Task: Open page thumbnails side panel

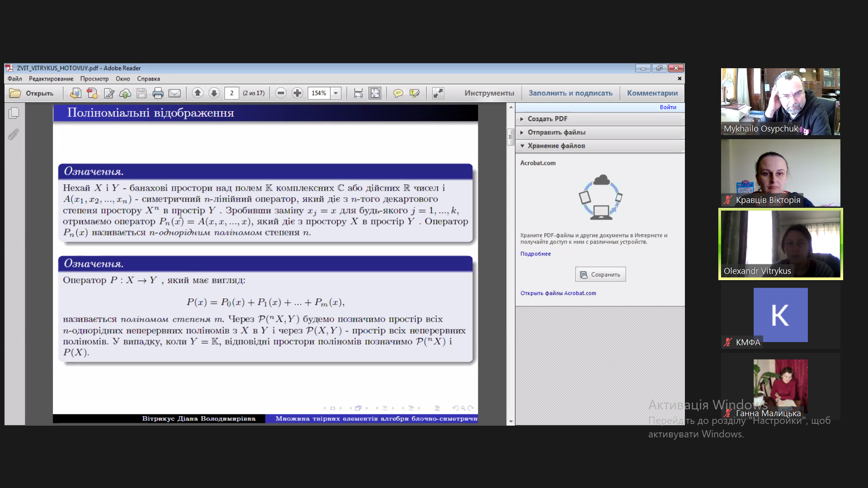Action: [x=14, y=113]
